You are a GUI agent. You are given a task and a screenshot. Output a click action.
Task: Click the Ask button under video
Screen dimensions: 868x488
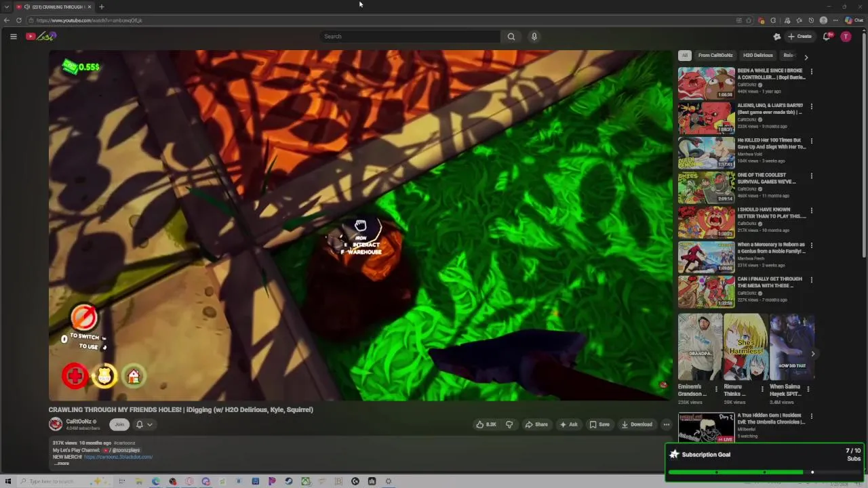[568, 424]
